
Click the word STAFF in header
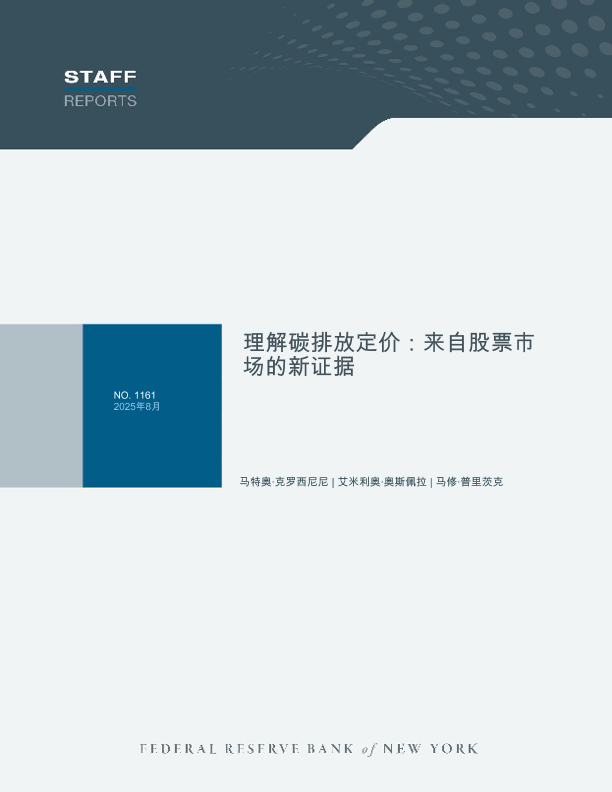[100, 77]
